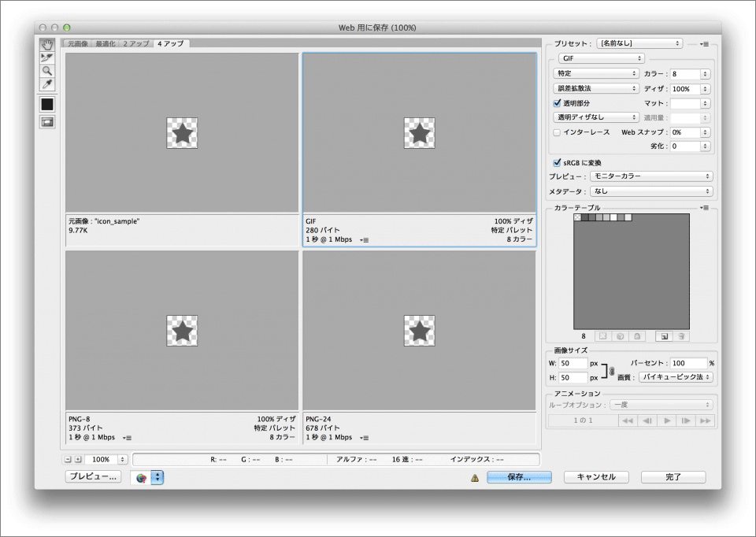756x537 pixels.
Task: Click the web-shift colors cube icon
Action: 620,336
